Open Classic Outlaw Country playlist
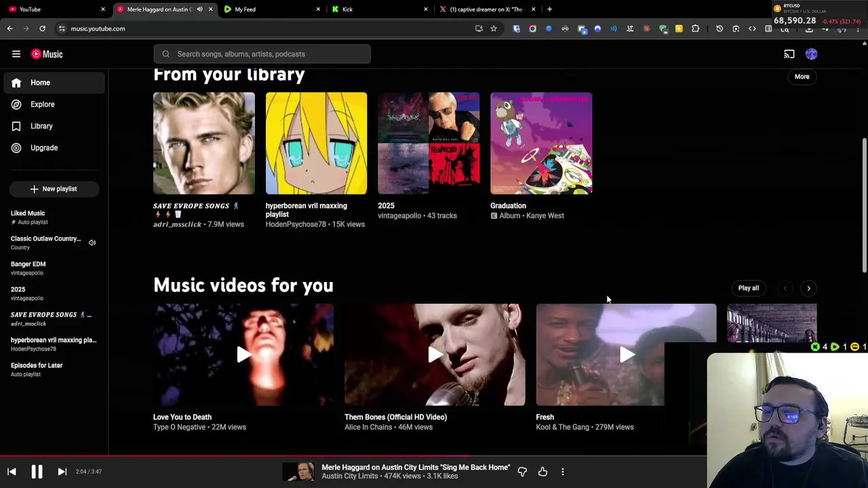 [x=45, y=243]
